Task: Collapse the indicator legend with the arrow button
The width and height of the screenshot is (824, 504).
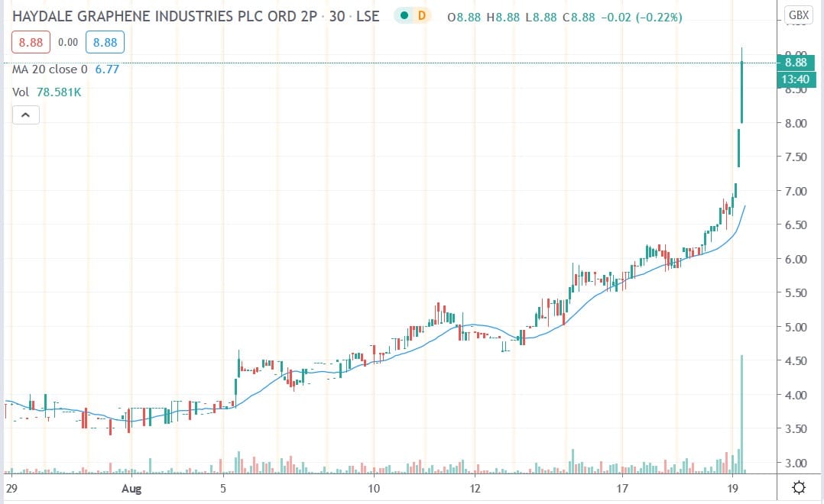Action: pyautogui.click(x=26, y=115)
